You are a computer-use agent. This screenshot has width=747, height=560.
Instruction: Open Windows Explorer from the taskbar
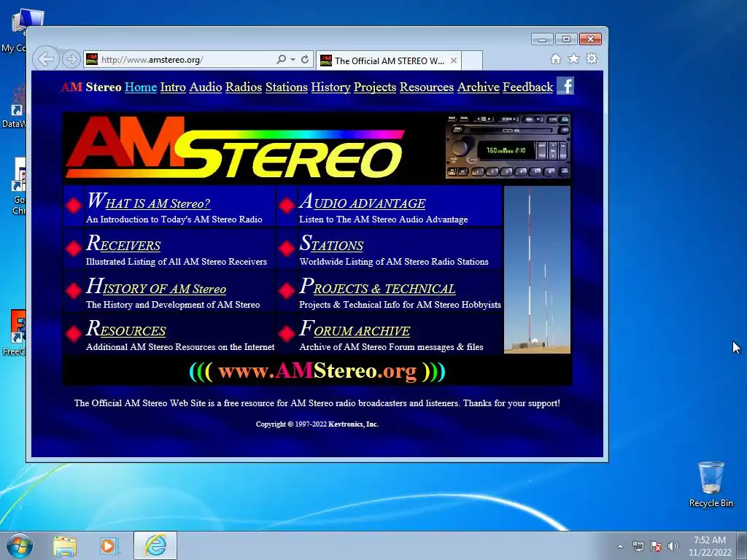tap(65, 545)
